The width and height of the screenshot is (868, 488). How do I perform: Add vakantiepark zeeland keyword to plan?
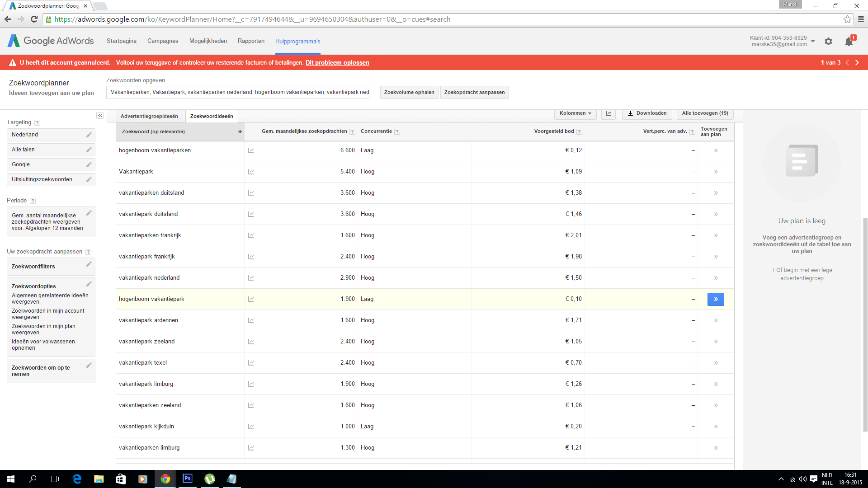pos(716,342)
